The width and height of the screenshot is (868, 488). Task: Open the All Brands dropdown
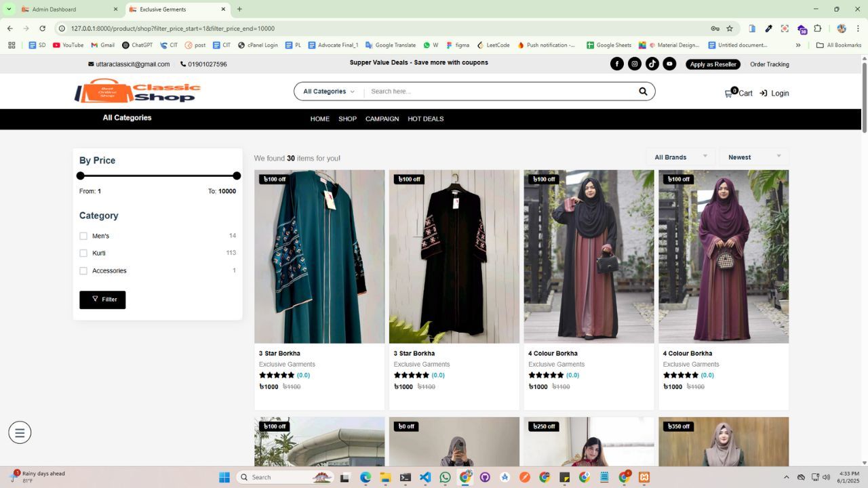tap(681, 157)
